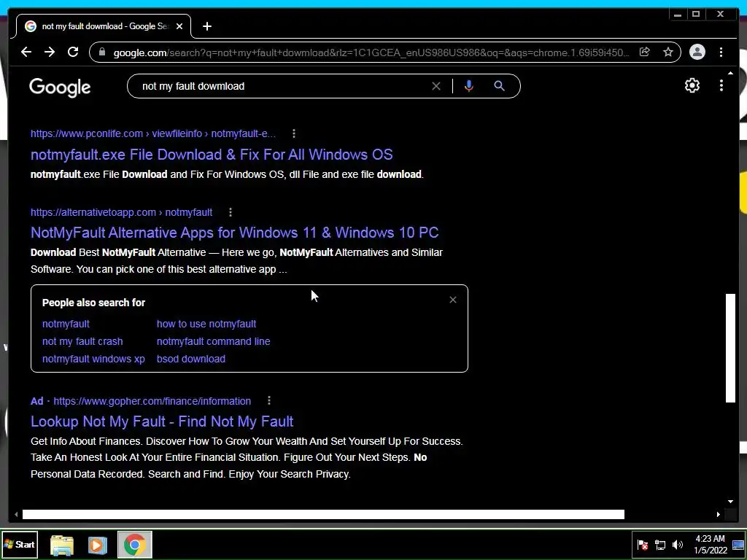
Task: Search for 'how to use notmyfault'
Action: click(x=206, y=324)
